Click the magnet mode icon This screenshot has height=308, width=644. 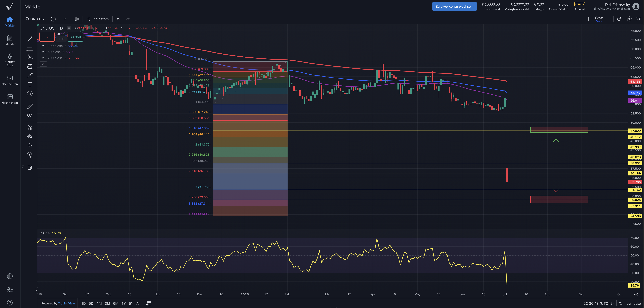tap(30, 127)
